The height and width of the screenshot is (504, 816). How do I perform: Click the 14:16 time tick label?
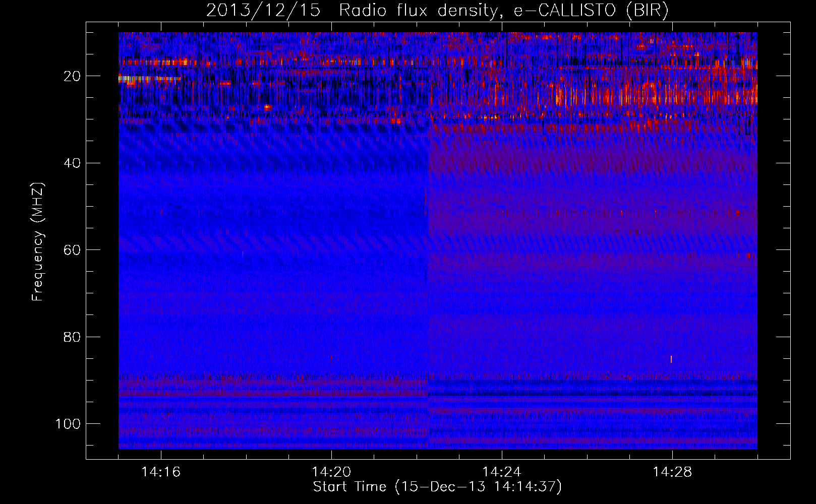(x=161, y=472)
